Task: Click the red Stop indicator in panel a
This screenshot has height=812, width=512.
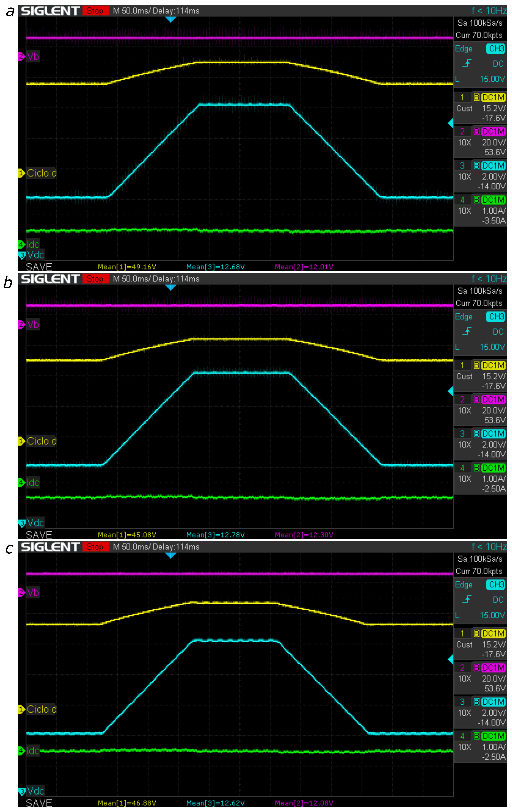Action: pos(95,11)
